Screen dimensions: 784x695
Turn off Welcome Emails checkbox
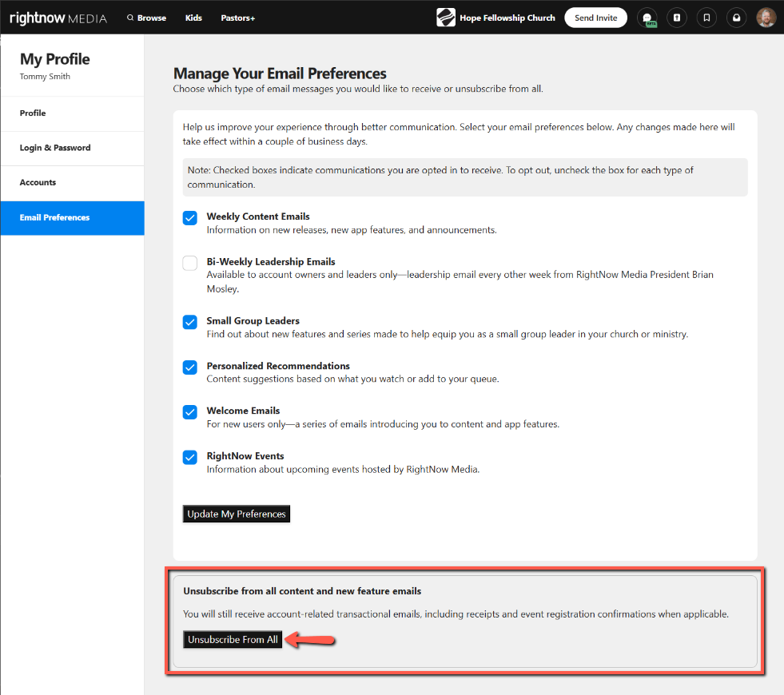pos(190,412)
